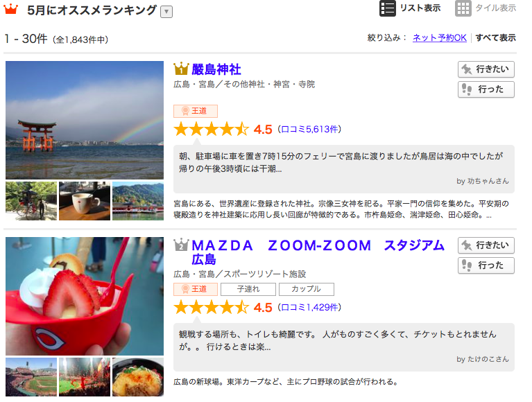
Task: Open shrine and mountain thumbnail photo
Action: (138, 201)
